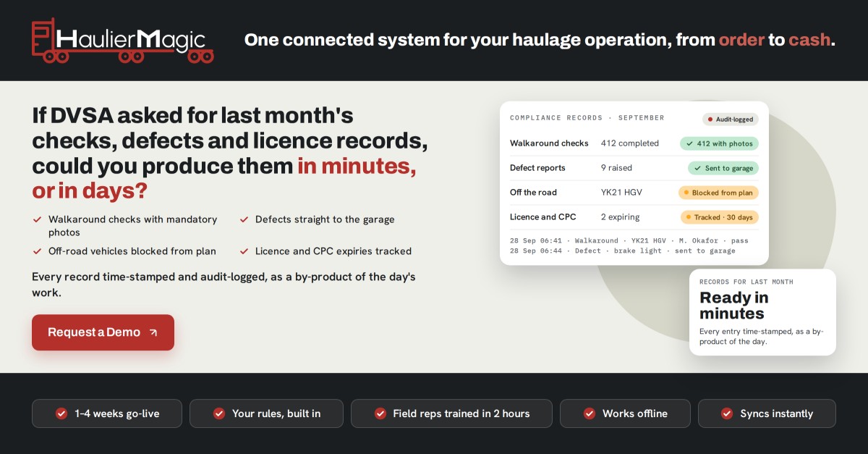Select the Works offline badge
This screenshot has width=868, height=454.
click(625, 413)
